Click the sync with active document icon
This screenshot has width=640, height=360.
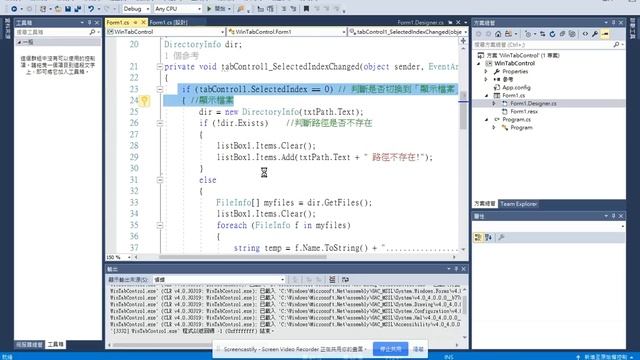(x=542, y=34)
